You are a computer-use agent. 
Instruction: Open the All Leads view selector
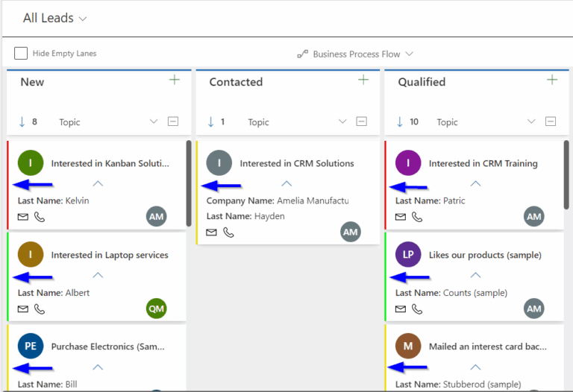54,18
